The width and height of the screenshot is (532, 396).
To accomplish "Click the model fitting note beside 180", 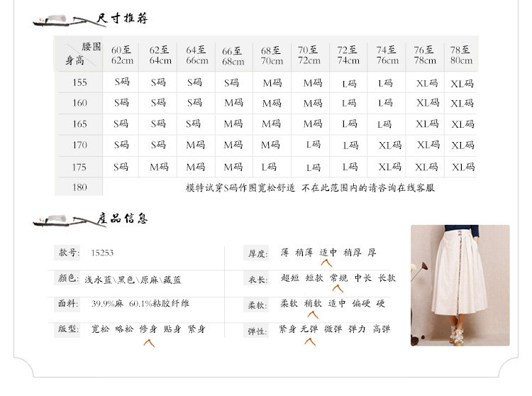I will click(x=310, y=187).
